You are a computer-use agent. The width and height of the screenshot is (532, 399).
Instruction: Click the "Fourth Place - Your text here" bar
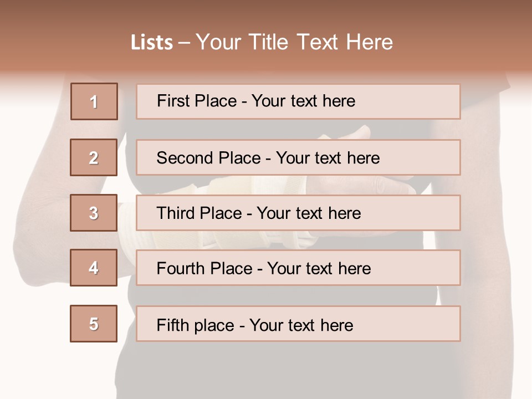pyautogui.click(x=298, y=268)
